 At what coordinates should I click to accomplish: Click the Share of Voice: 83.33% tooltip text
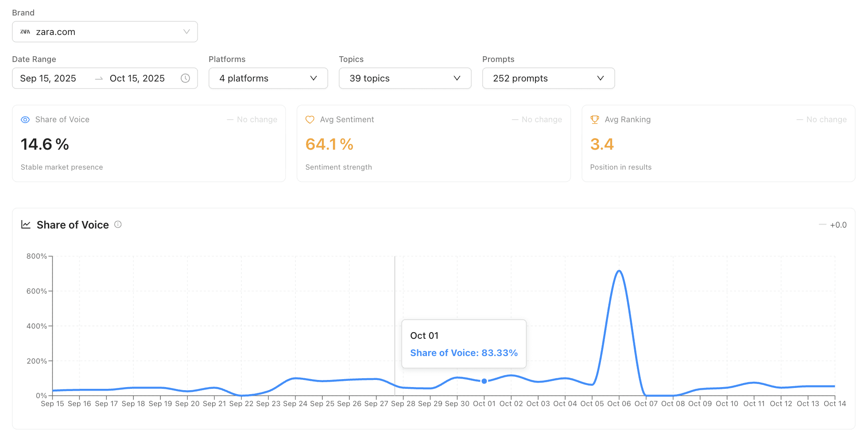[464, 353]
